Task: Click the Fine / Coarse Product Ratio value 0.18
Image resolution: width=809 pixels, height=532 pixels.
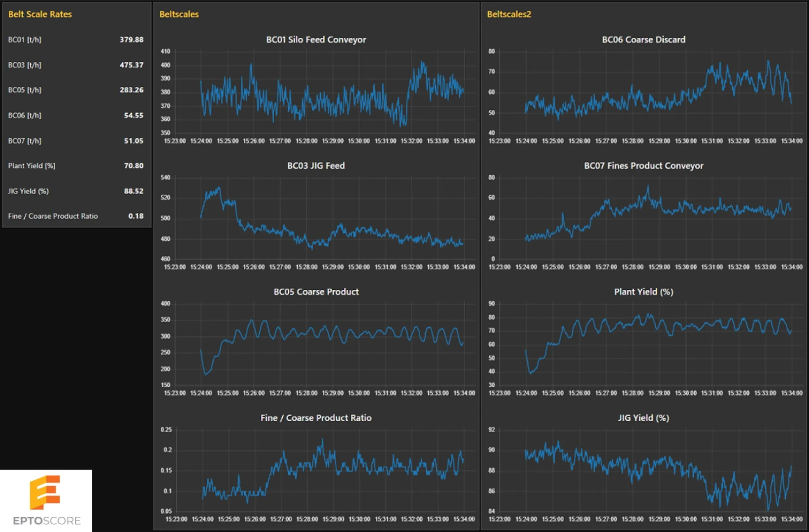Action: 136,216
